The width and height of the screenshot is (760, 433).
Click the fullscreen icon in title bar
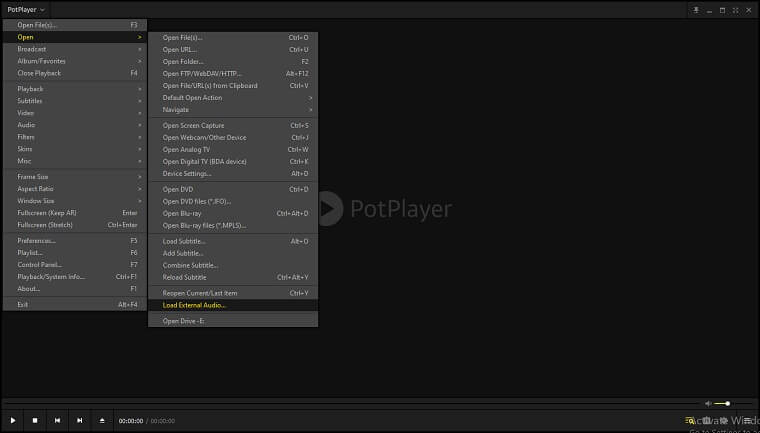point(735,10)
